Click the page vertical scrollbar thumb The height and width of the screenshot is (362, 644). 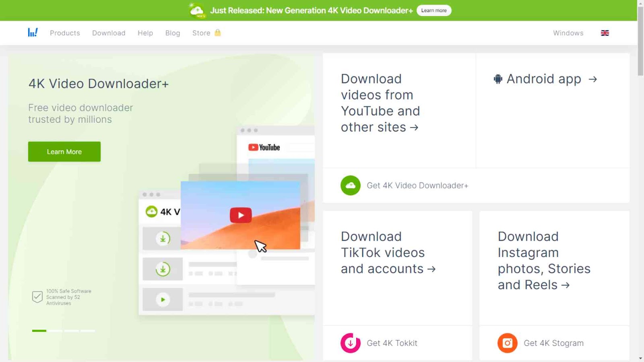(x=640, y=41)
